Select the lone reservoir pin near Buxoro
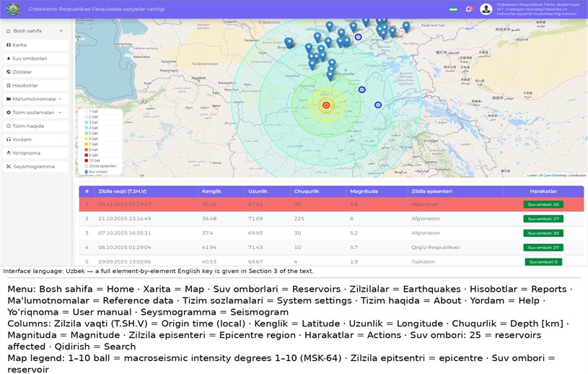Screen dimensions: 588x374 [x=289, y=43]
